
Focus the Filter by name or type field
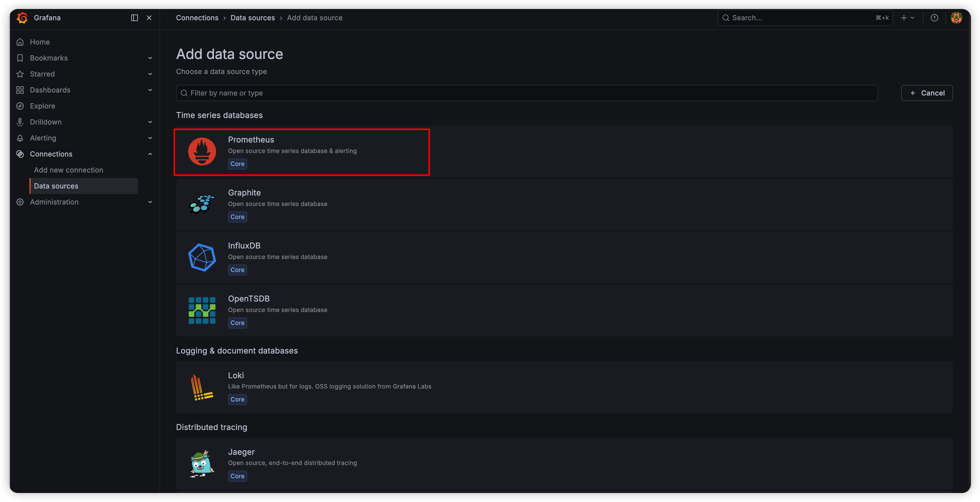527,93
